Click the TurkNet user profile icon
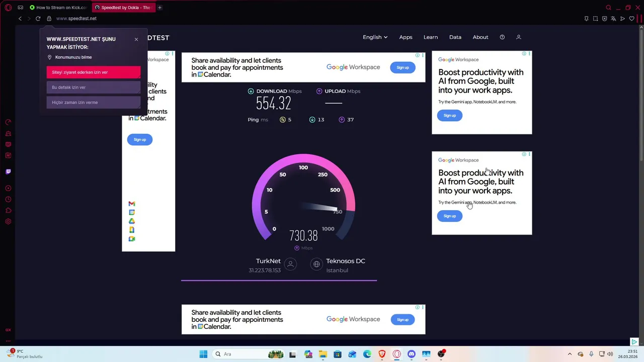The width and height of the screenshot is (644, 362). coord(290,264)
